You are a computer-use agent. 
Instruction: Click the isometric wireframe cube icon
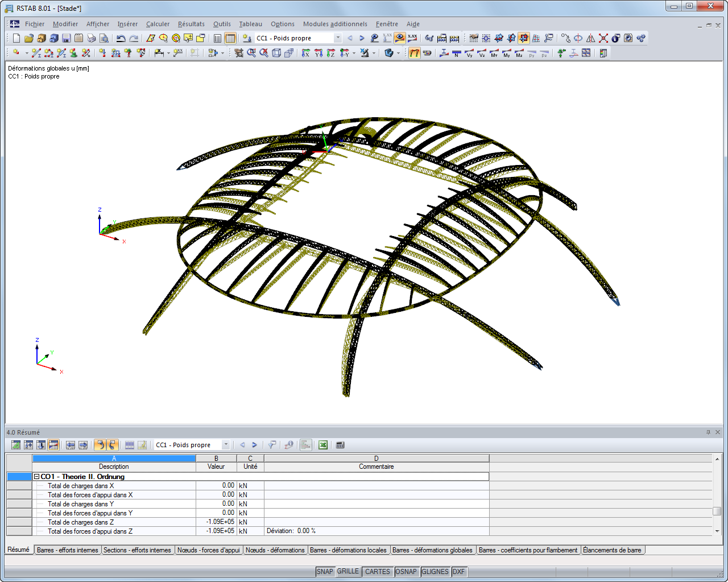(x=276, y=53)
